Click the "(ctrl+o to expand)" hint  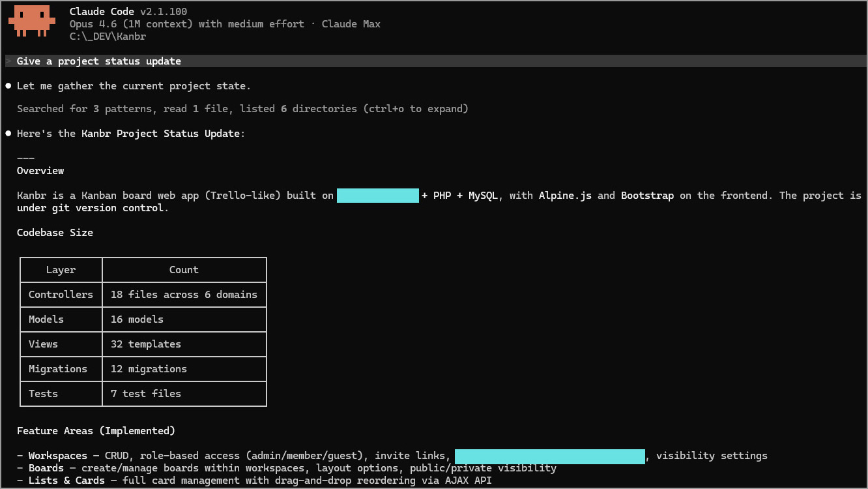coord(416,109)
